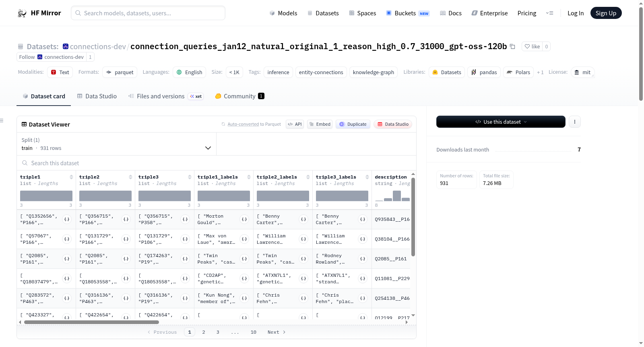The width and height of the screenshot is (644, 347).
Task: Open the Dataset card tab
Action: [43, 96]
